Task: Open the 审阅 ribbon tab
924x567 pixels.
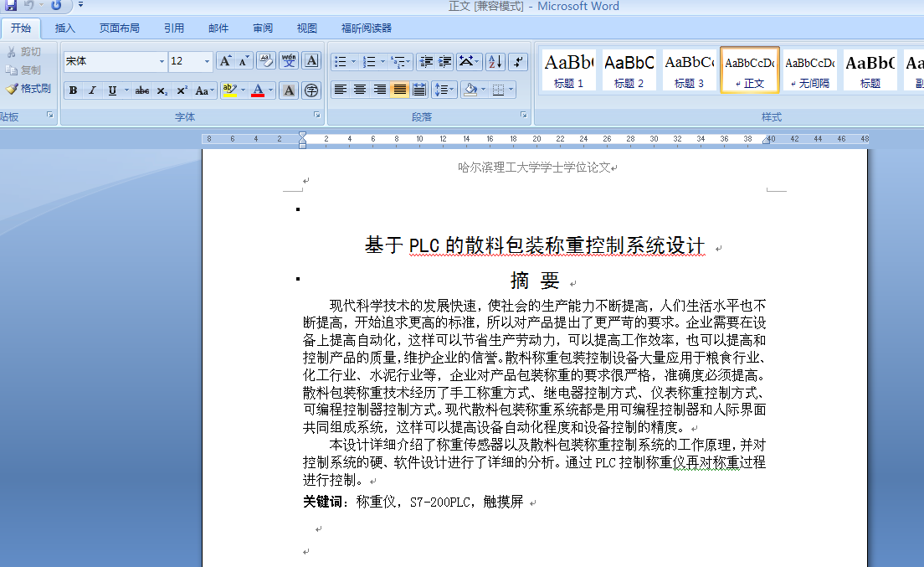Action: pos(263,28)
